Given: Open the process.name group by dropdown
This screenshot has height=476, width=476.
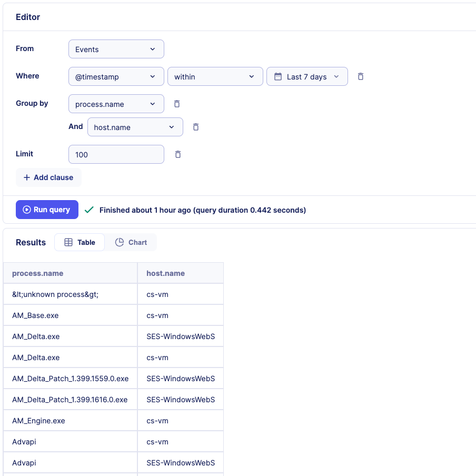Looking at the screenshot, I should pyautogui.click(x=116, y=104).
